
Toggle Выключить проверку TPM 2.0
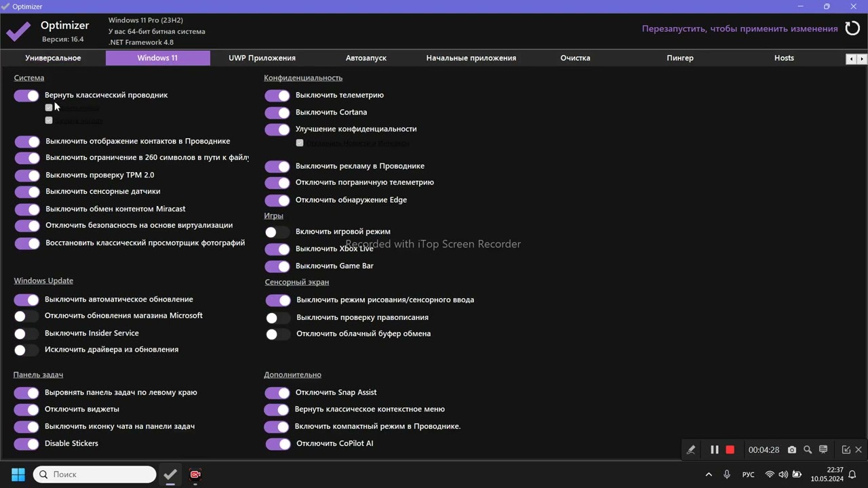click(27, 176)
